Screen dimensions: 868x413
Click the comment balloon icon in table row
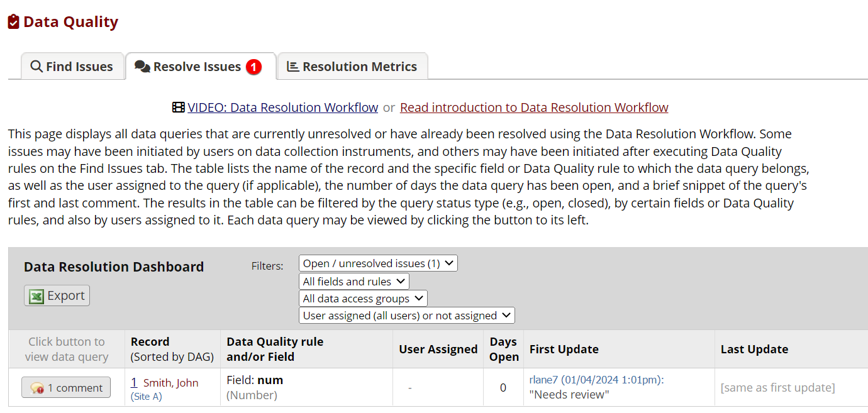[37, 388]
